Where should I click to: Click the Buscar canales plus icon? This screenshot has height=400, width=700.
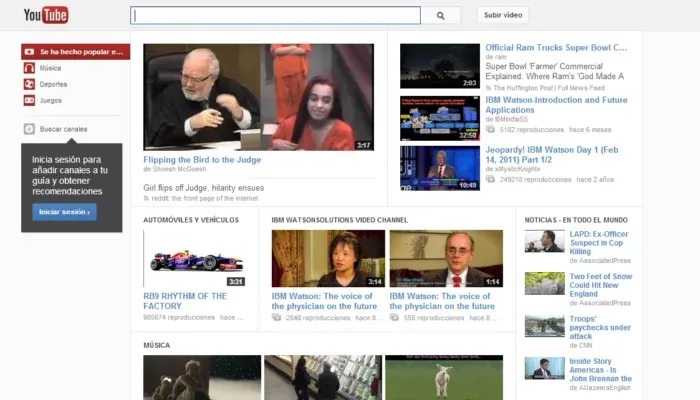[x=30, y=129]
